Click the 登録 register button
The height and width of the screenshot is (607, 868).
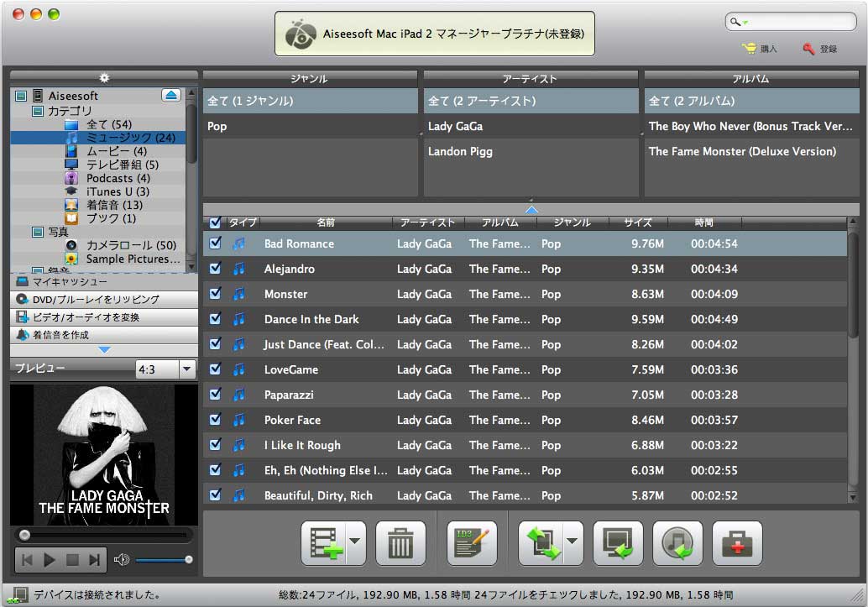coord(819,49)
